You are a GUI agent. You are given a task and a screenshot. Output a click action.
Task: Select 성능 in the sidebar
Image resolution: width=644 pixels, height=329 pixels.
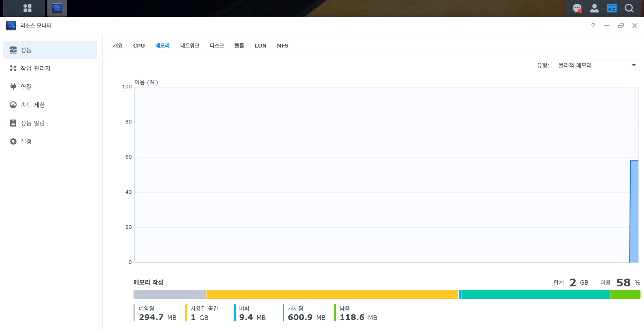tap(50, 50)
